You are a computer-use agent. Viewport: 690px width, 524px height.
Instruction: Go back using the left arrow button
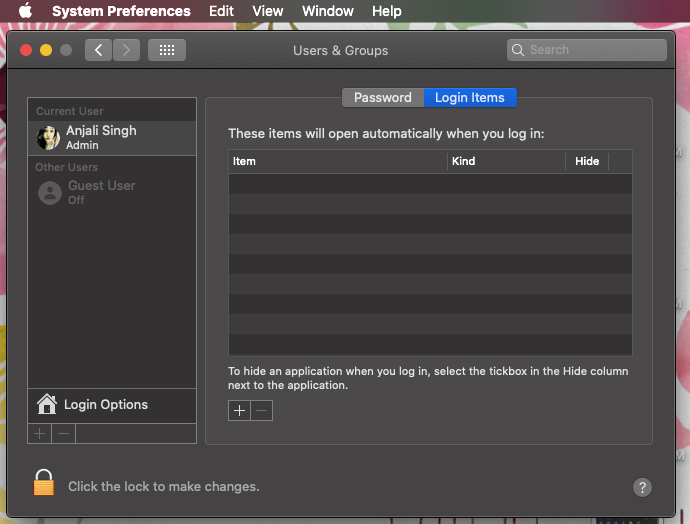click(98, 50)
